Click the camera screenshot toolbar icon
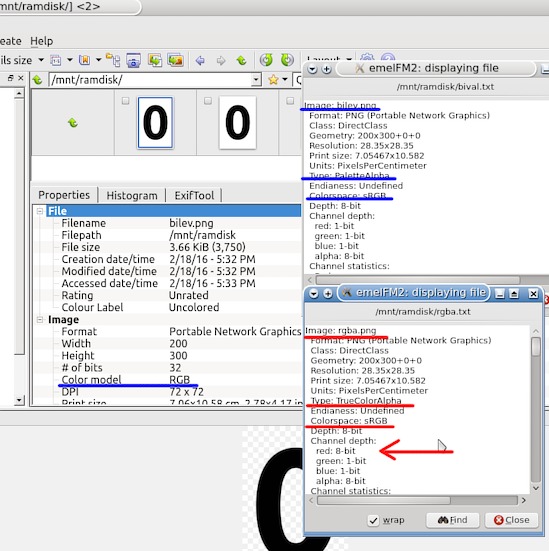 click(133, 60)
